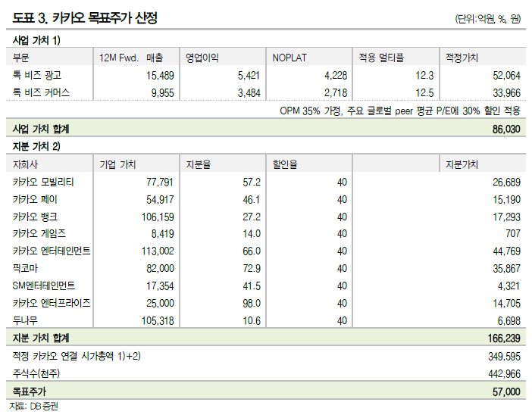
Task: Click the stake ratio 72.9
Action: point(252,269)
